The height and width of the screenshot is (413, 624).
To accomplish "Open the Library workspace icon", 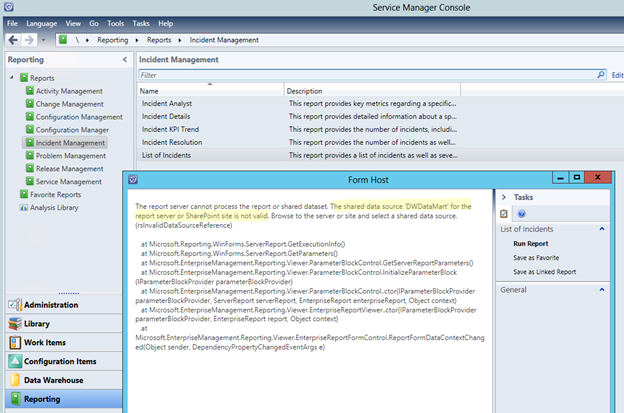I will point(15,324).
